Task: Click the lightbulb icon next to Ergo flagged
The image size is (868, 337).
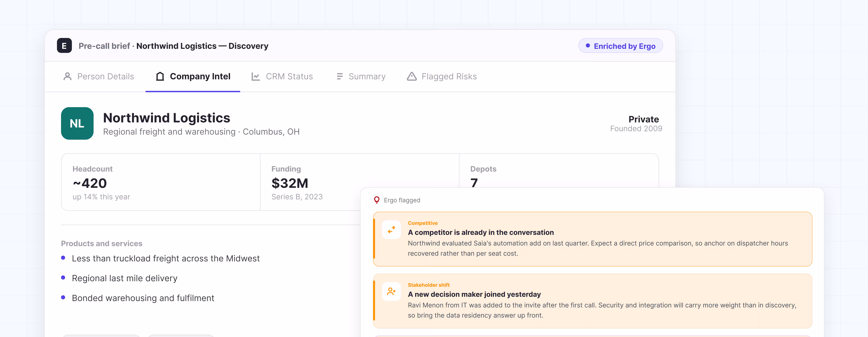Action: 377,200
